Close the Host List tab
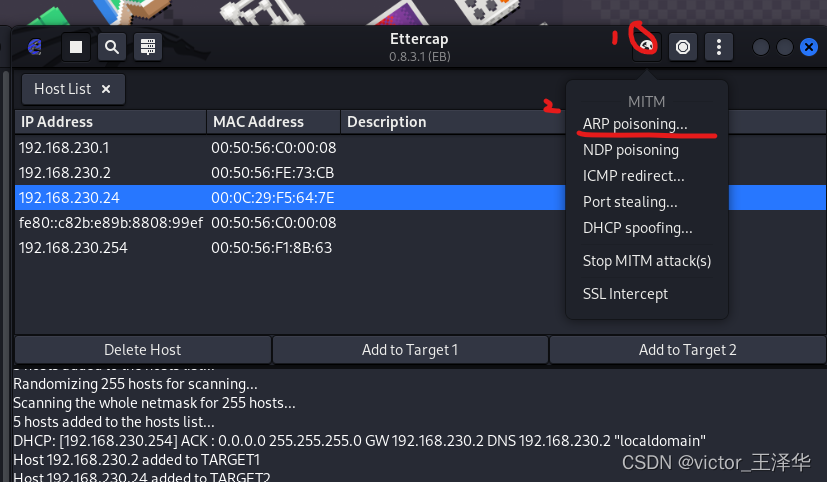The width and height of the screenshot is (827, 482). pos(106,89)
